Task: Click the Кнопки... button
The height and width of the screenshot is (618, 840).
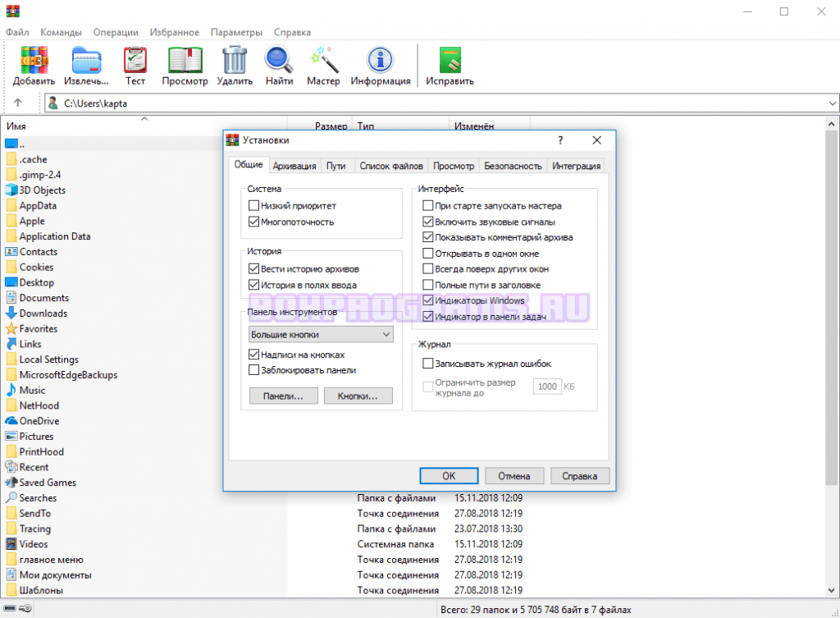Action: pos(358,396)
